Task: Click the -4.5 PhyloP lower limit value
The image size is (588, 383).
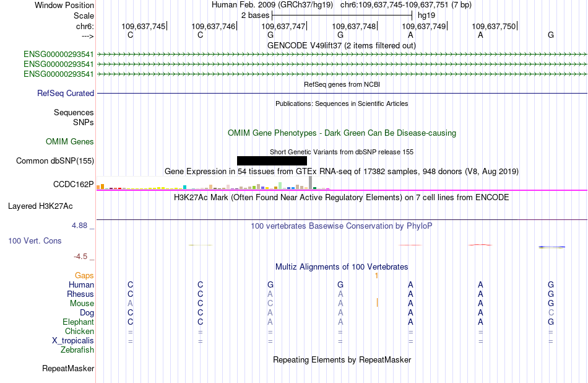Action: pos(80,257)
